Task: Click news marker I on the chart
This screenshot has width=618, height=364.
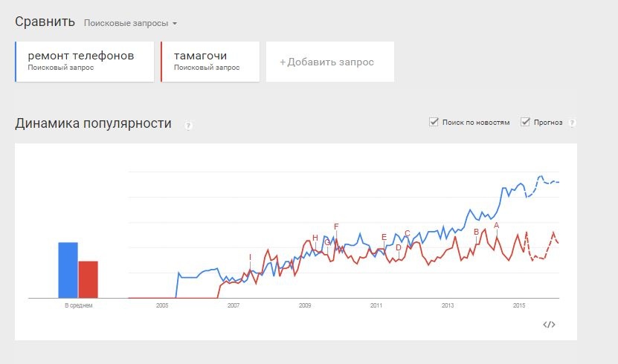Action: [250, 257]
